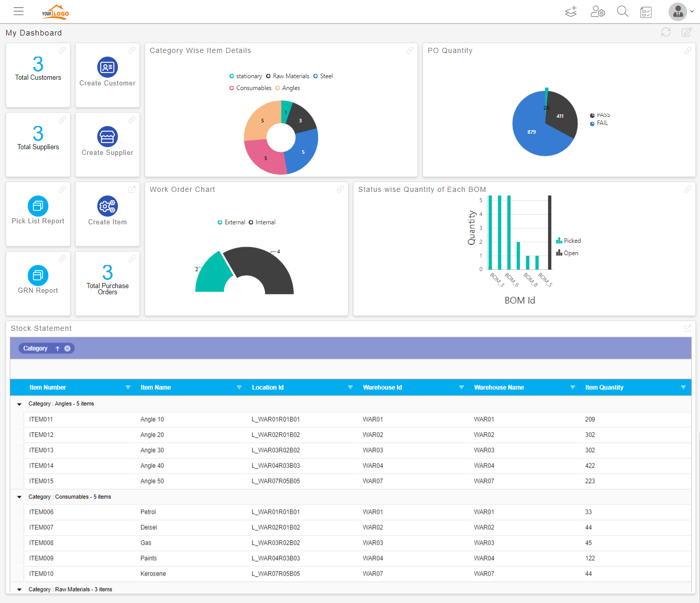Open the profile dropdown arrow at top right

[x=691, y=11]
